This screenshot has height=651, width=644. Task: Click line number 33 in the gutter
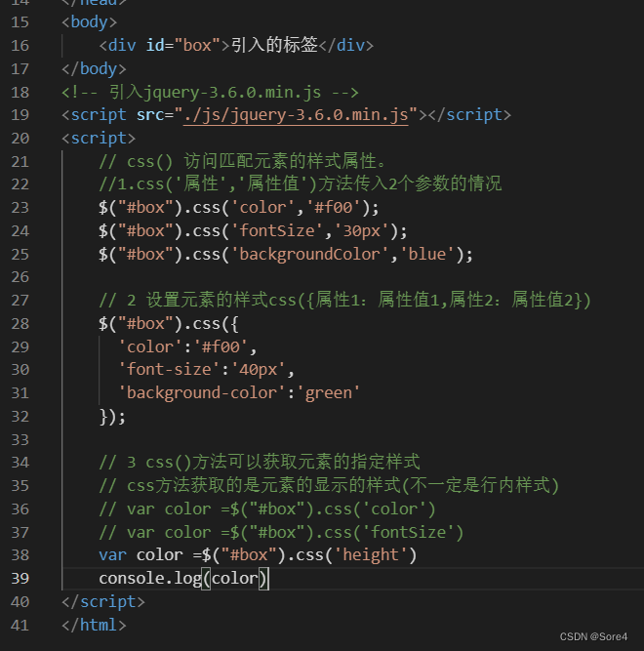point(20,439)
